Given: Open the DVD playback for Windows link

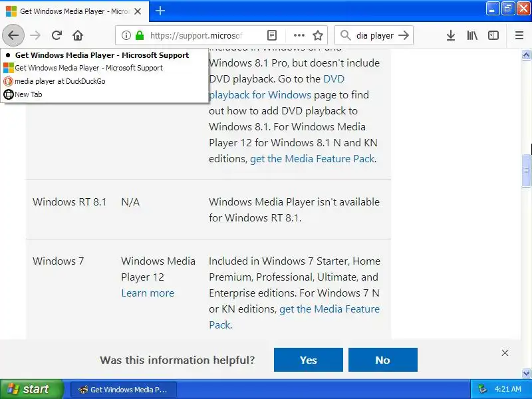Looking at the screenshot, I should (x=277, y=87).
